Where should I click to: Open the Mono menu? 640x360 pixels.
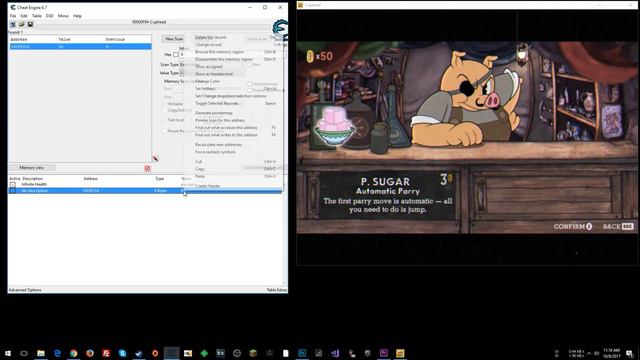(x=63, y=16)
